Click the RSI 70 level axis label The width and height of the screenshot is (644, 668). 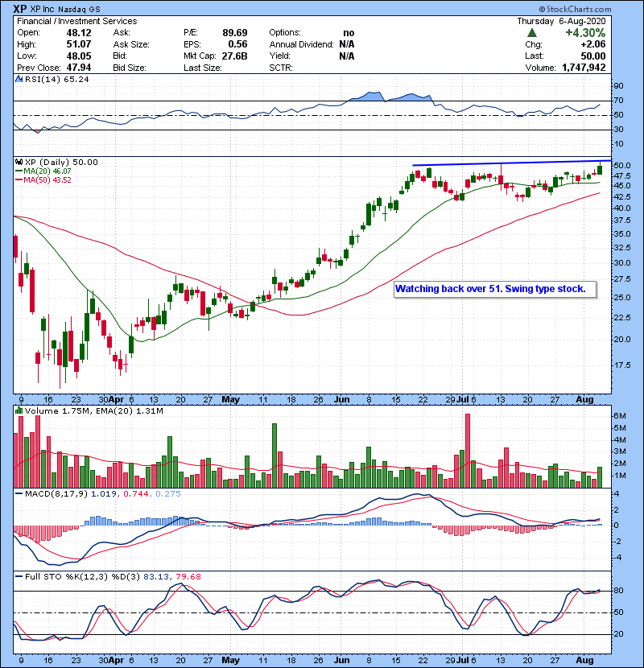618,101
